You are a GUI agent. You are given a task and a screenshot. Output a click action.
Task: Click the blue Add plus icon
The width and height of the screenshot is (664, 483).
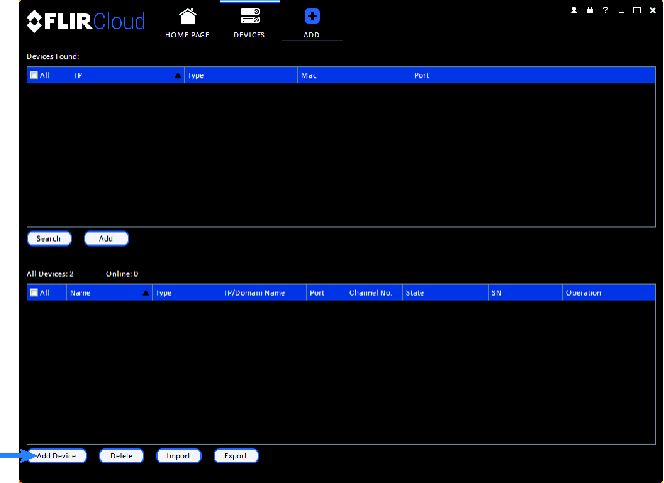312,17
